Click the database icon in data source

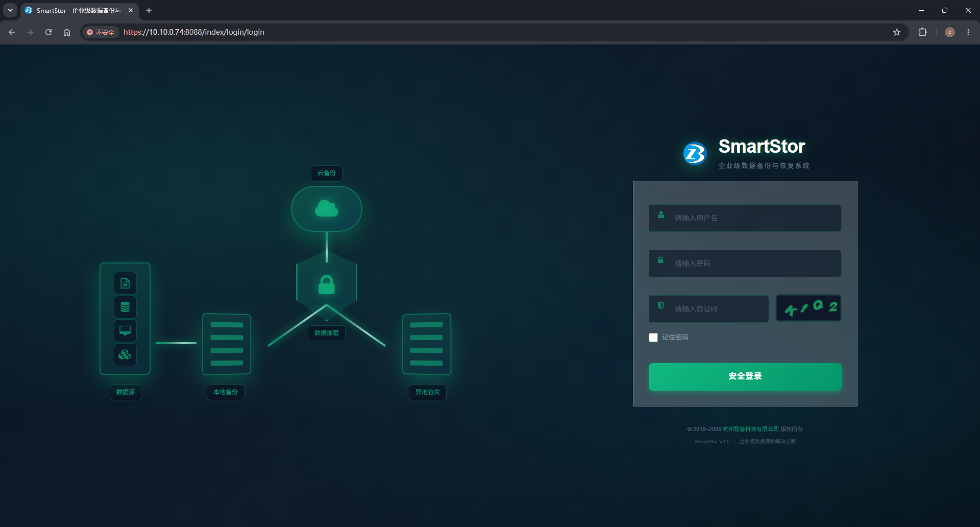tap(125, 307)
